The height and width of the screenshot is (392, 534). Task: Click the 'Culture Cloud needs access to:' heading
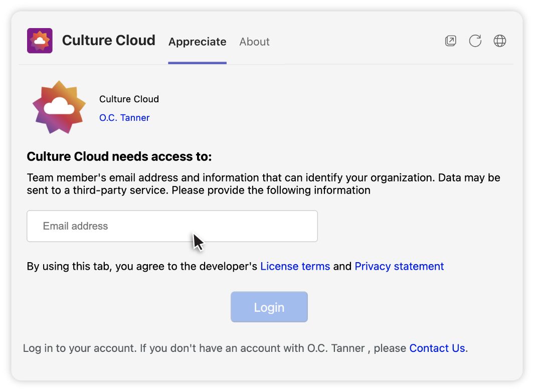click(x=119, y=157)
